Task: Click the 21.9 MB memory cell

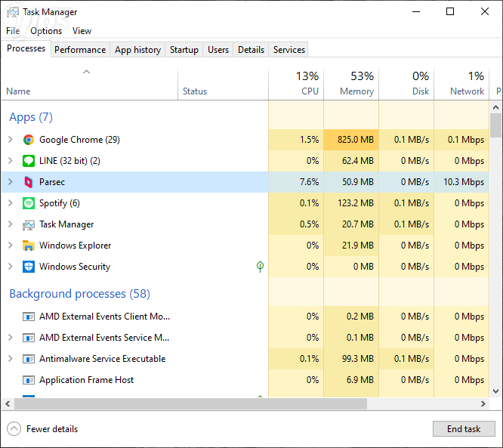Action: click(351, 246)
